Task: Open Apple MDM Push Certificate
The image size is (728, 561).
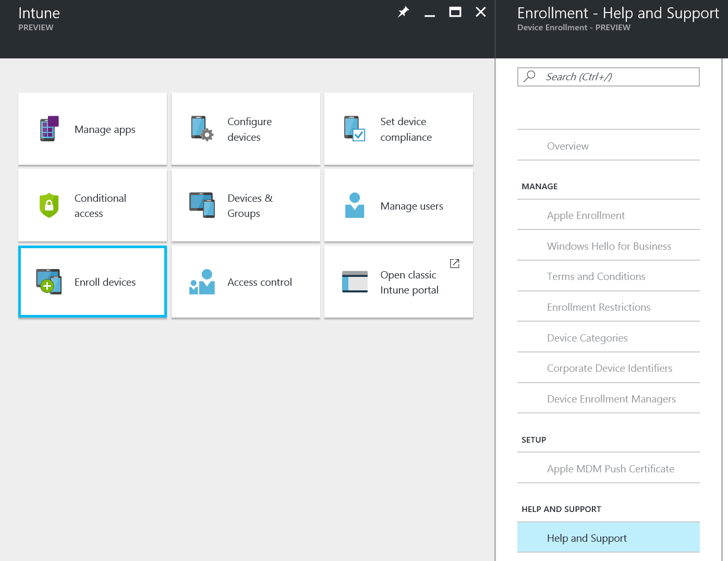Action: [x=610, y=469]
